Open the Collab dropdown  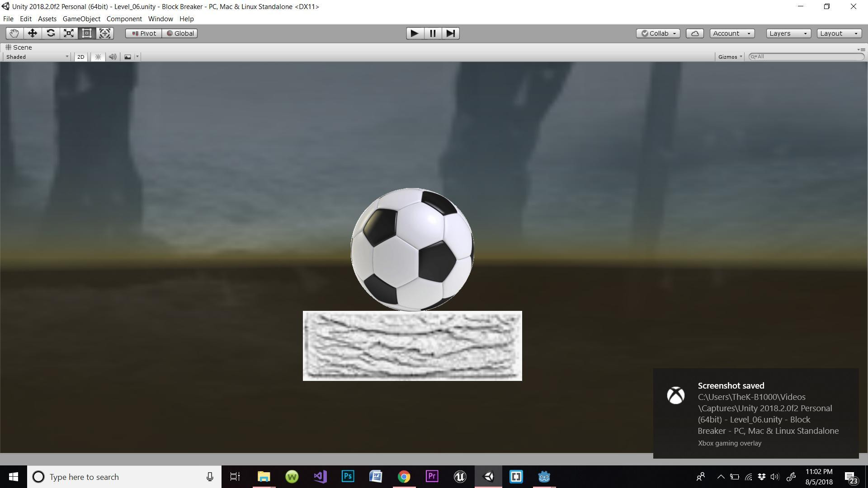(658, 33)
